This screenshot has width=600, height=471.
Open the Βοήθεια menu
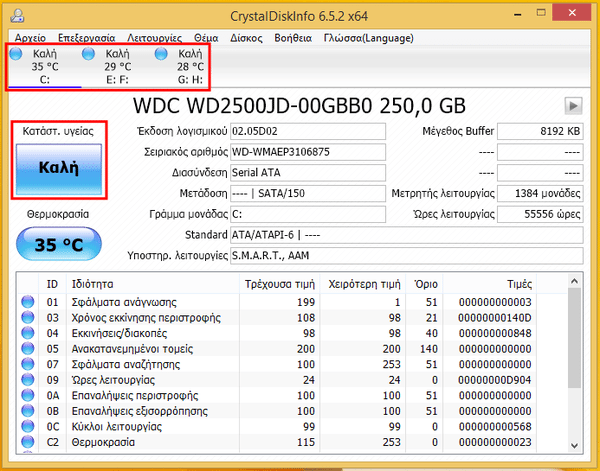293,38
